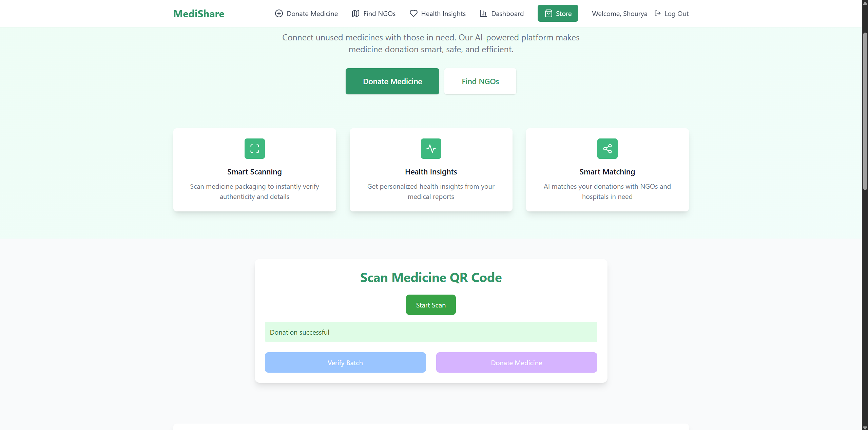Click the pulse icon on Health Insights card
This screenshot has height=430, width=868.
click(430, 148)
